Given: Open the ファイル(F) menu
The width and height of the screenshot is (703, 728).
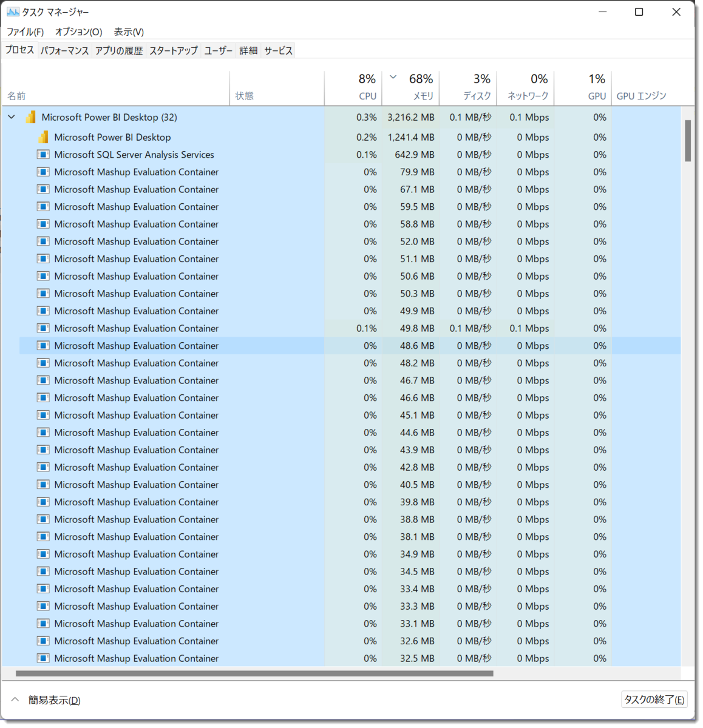Looking at the screenshot, I should [25, 32].
